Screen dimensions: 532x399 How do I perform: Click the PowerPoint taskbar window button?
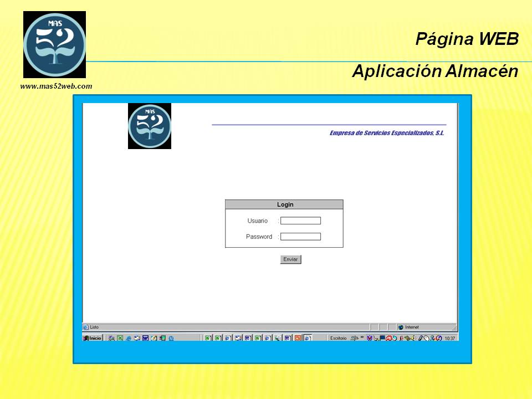(298, 338)
